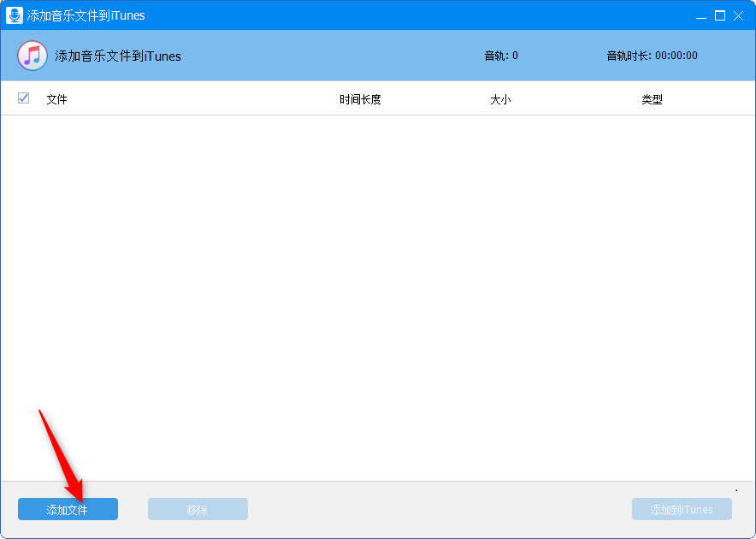Click the 音轨时长: 00:00:00 text
The image size is (756, 539).
click(652, 56)
